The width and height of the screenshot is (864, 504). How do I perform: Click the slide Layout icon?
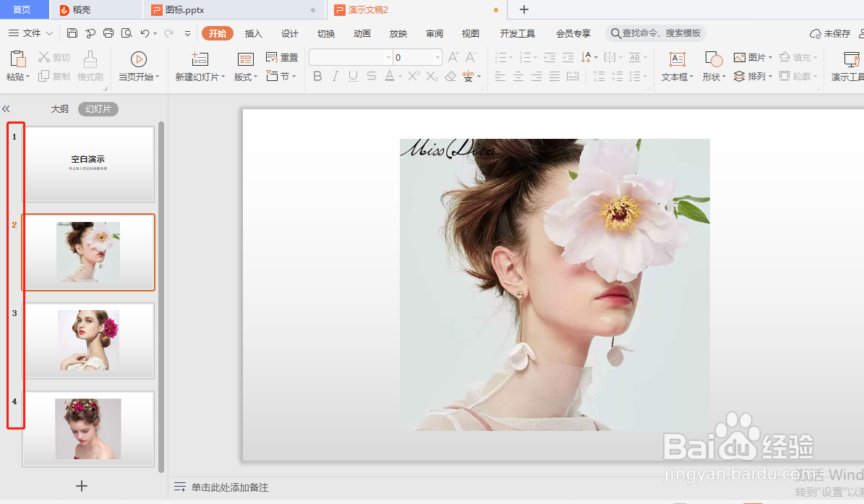pyautogui.click(x=245, y=59)
